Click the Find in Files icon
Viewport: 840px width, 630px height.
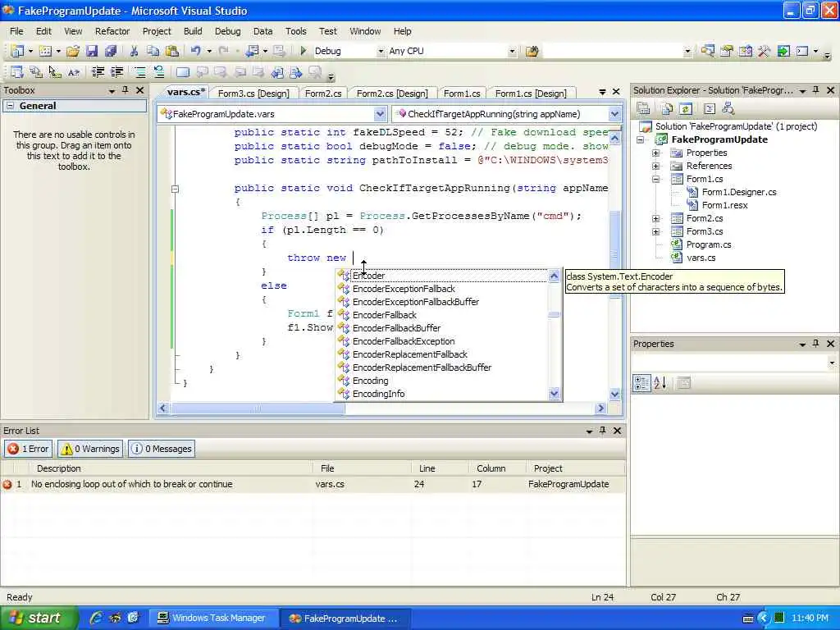pyautogui.click(x=532, y=51)
